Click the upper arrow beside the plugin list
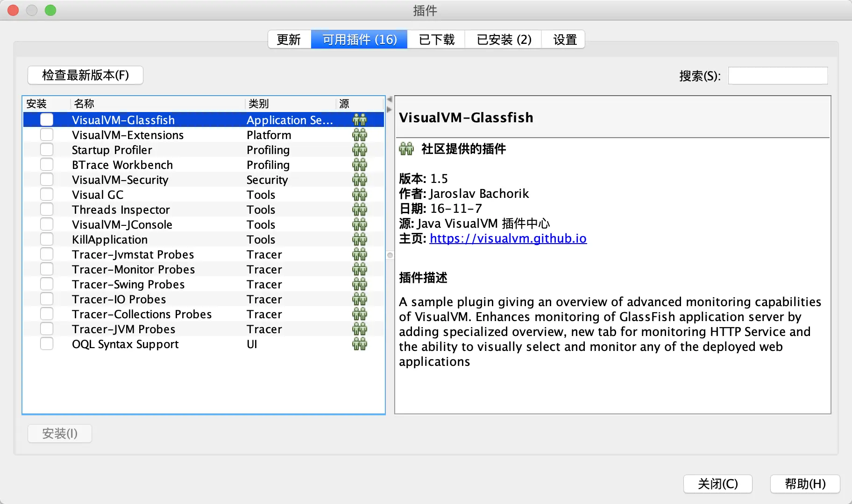Viewport: 852px width, 504px height. click(389, 99)
